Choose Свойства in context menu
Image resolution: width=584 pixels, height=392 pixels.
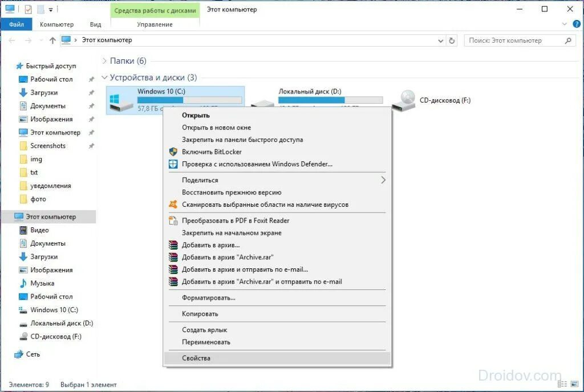click(277, 358)
